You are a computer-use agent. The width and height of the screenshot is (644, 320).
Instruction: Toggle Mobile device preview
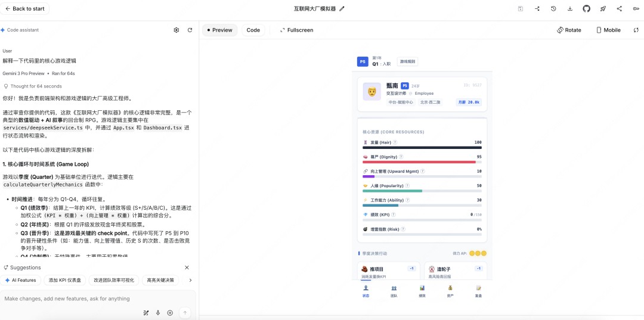tap(608, 30)
